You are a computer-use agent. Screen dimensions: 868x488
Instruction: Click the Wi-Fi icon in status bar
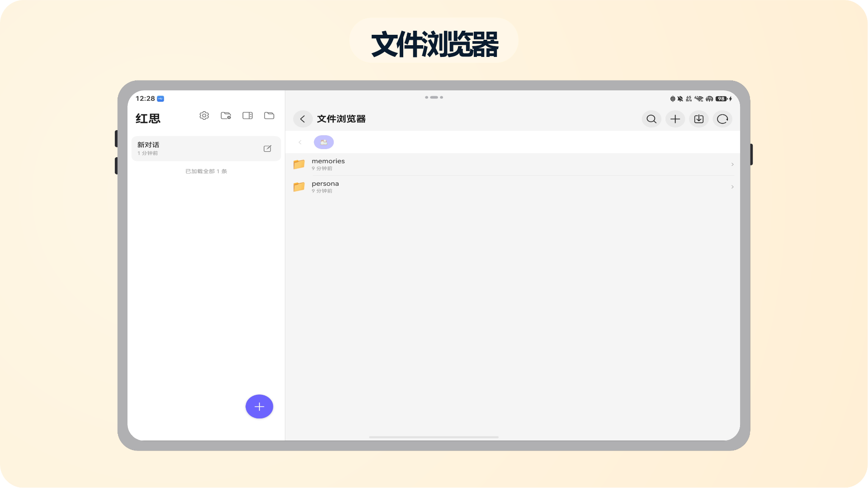699,99
